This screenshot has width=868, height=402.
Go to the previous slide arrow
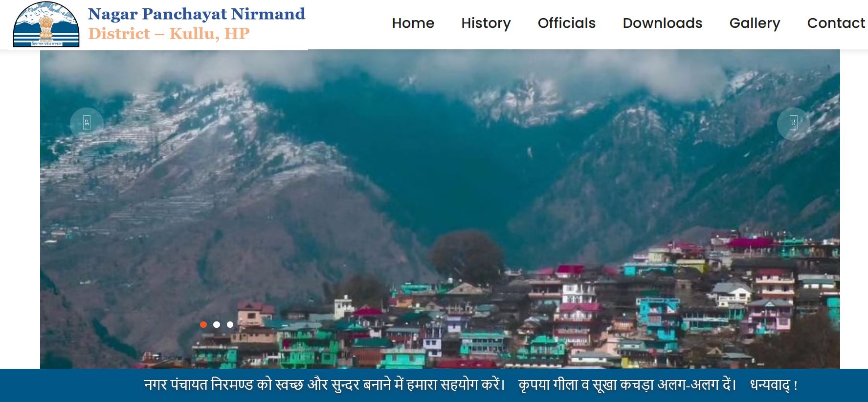87,124
